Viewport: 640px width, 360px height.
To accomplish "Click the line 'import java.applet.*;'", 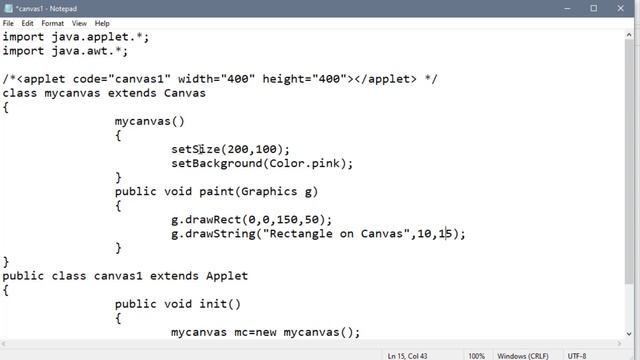I will (x=76, y=37).
